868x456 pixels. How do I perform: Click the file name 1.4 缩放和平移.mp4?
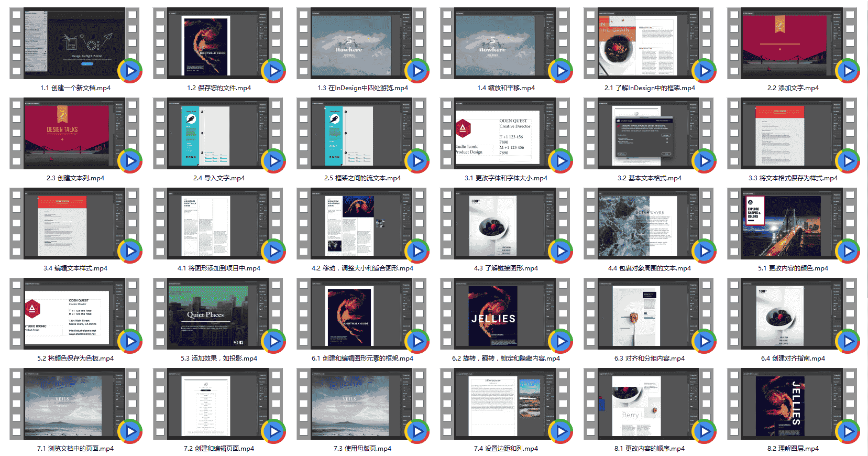[x=506, y=88]
